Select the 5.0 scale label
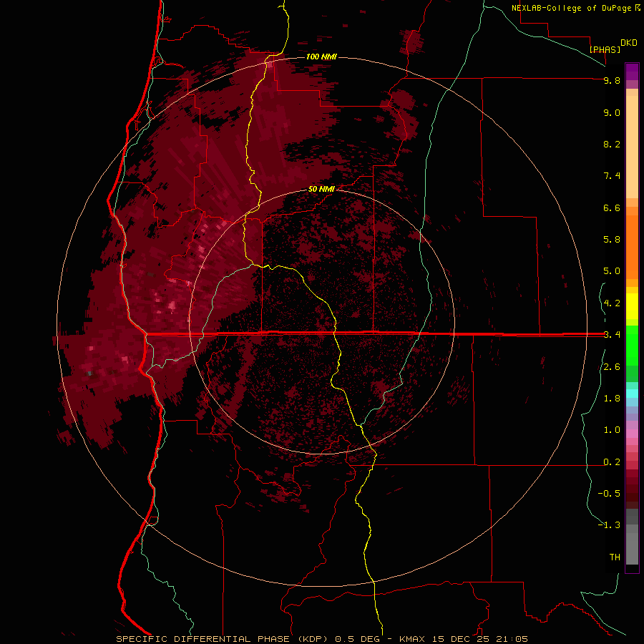644x644 pixels. [x=612, y=271]
